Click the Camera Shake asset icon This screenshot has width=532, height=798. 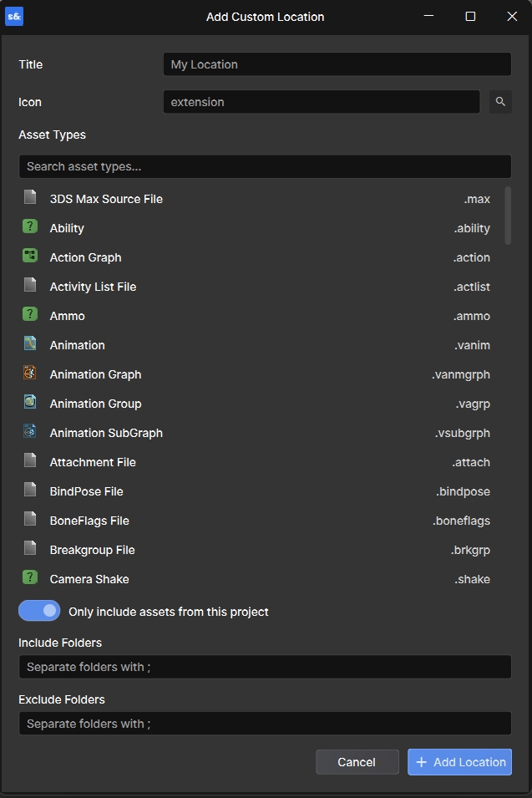tap(30, 578)
